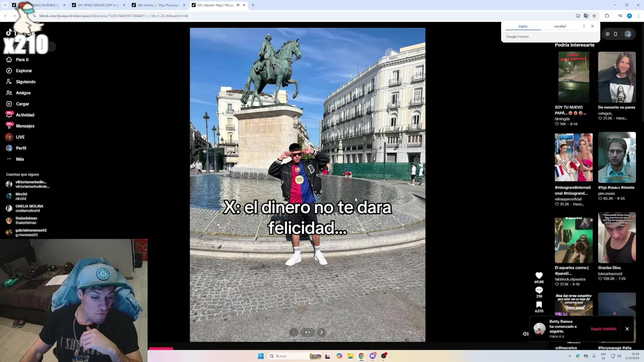Open Betty Ramos avatar in notification
The height and width of the screenshot is (362, 644).
pos(539,329)
